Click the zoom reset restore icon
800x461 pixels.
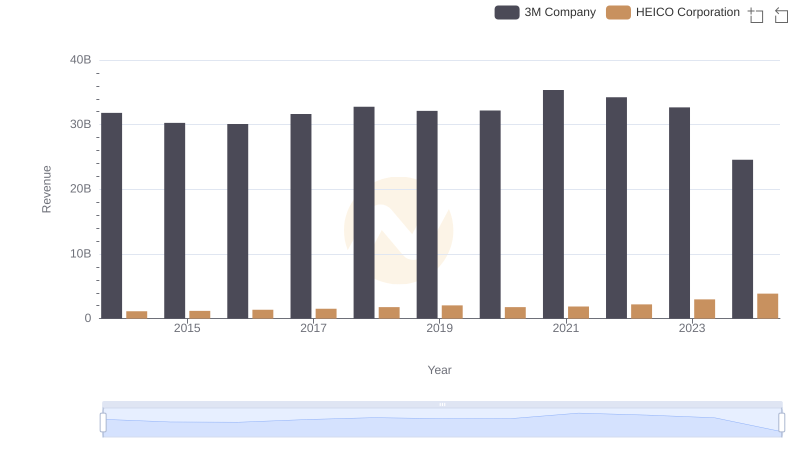point(781,15)
